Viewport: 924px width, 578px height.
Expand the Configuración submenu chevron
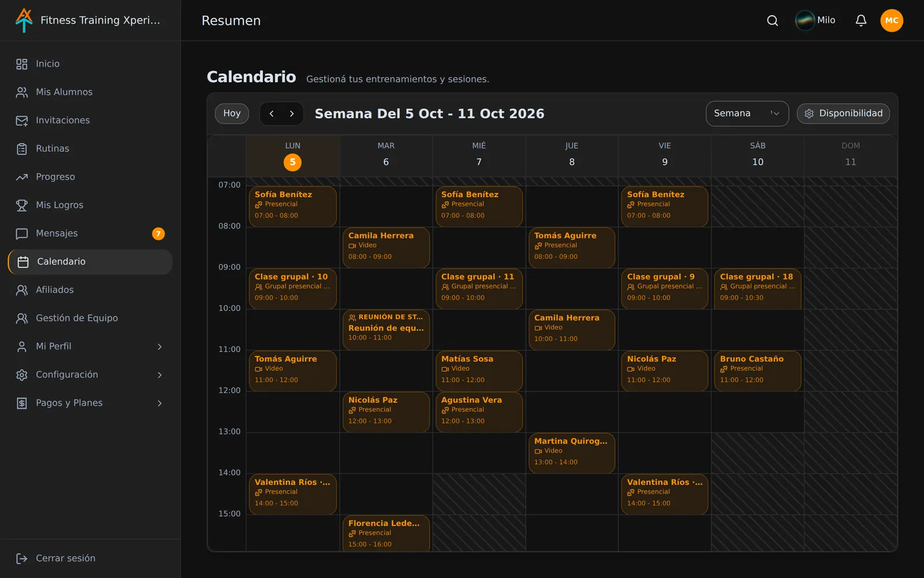tap(160, 375)
